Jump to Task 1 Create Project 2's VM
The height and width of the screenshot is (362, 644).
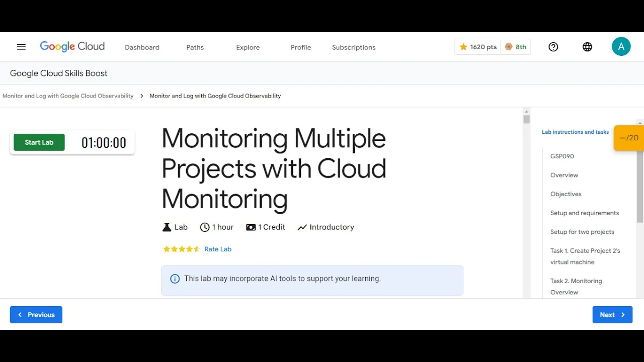[585, 256]
